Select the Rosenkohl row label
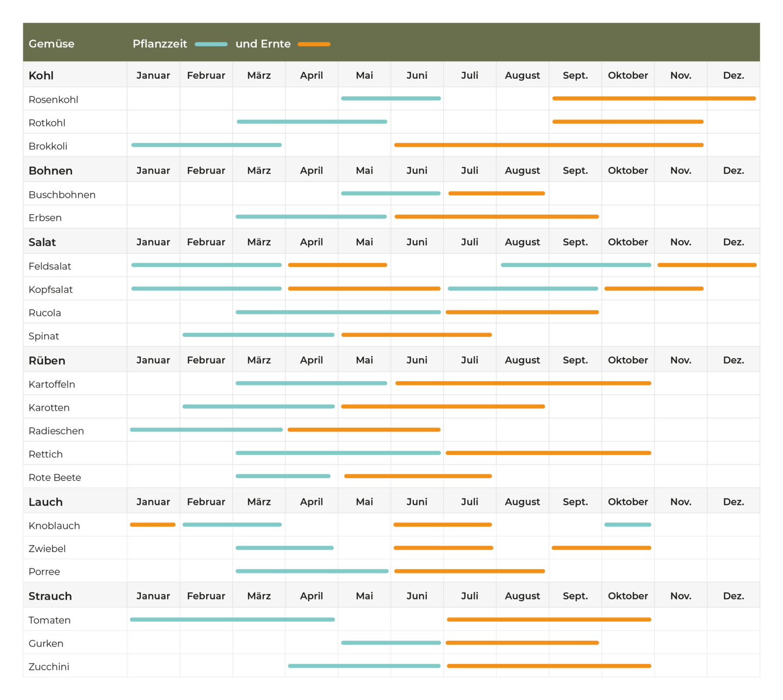The width and height of the screenshot is (783, 700). click(x=53, y=99)
